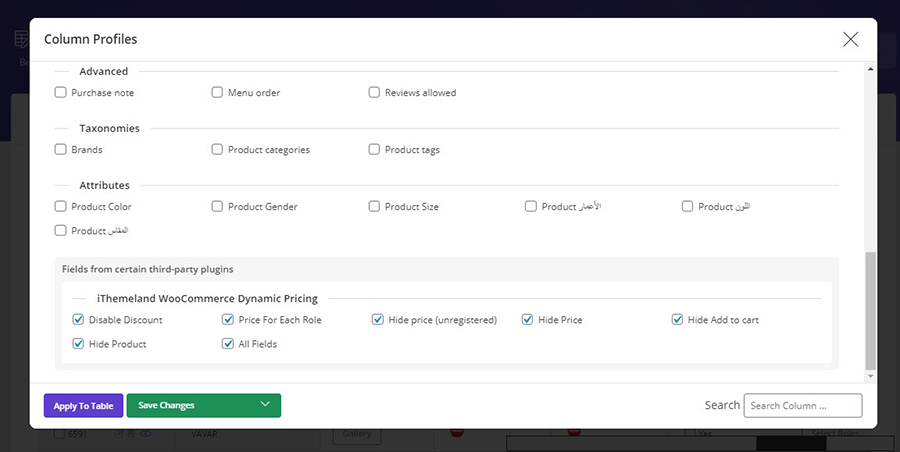Enable the Brands taxonomy checkbox
Viewport: 900px width, 452px height.
point(60,149)
